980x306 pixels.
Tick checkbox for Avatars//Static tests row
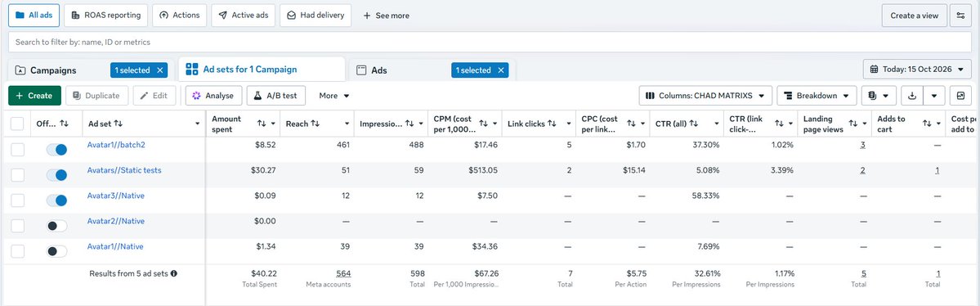[17, 175]
